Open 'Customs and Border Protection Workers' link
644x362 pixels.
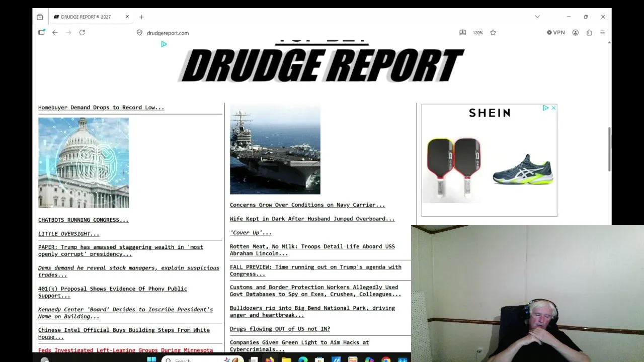point(315,291)
